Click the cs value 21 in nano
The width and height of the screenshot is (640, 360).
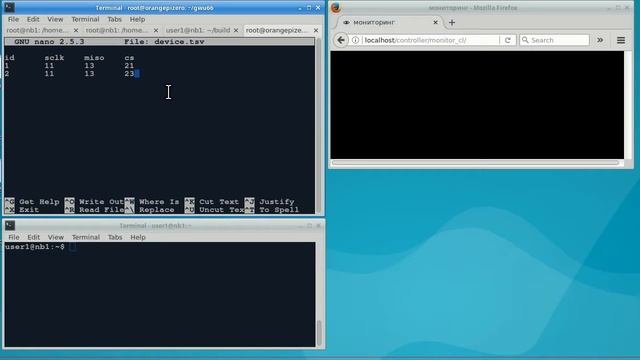tap(129, 66)
